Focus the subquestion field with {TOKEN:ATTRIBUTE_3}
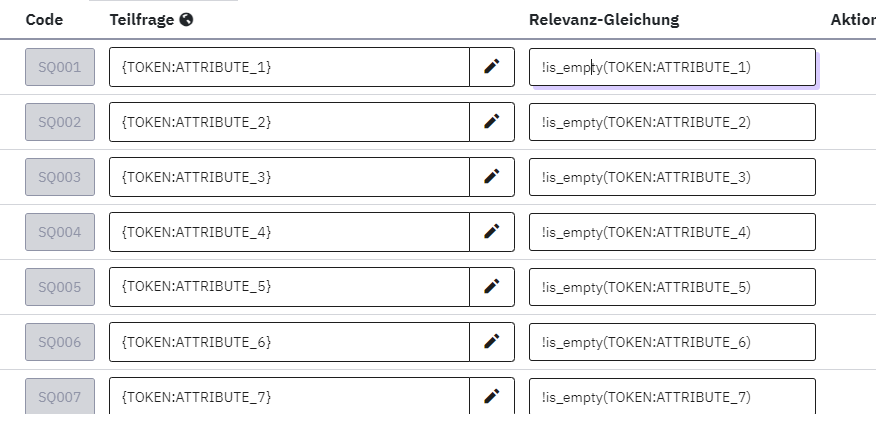The height and width of the screenshot is (425, 876). (x=289, y=177)
